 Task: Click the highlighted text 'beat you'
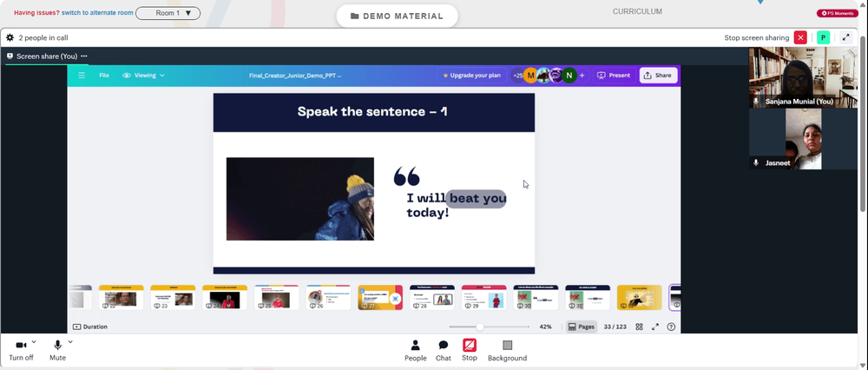(x=477, y=198)
